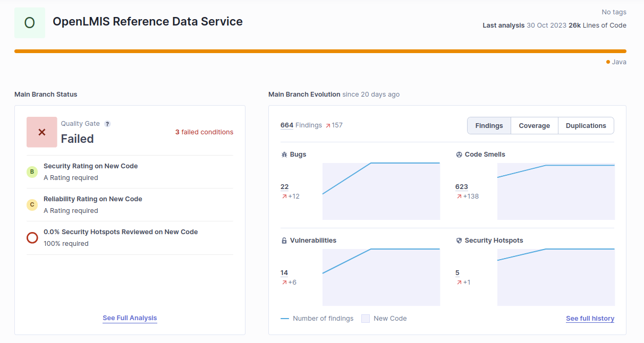This screenshot has height=343, width=644.
Task: Click the red circle hotspots reviewed indicator
Action: coord(32,237)
